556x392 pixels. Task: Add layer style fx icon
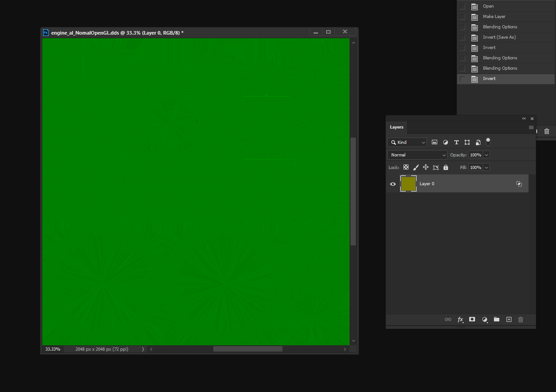[x=460, y=320]
